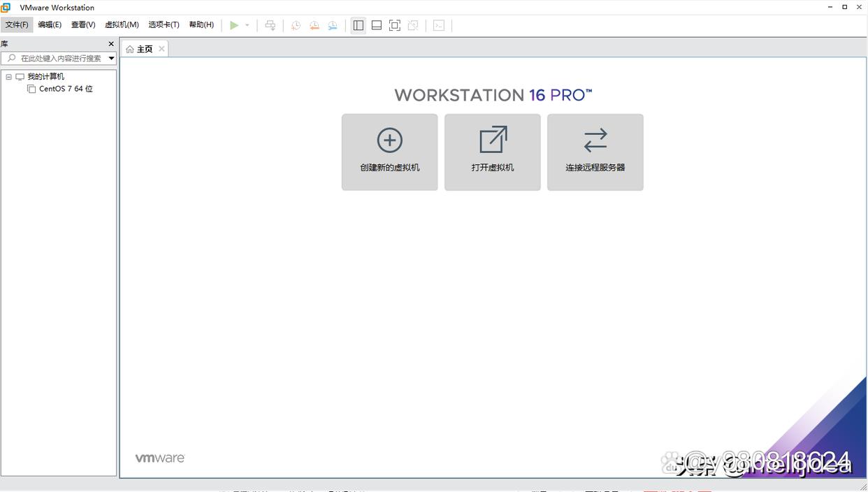The width and height of the screenshot is (868, 492).
Task: Minimize the VMware Workstation window
Action: click(830, 7)
